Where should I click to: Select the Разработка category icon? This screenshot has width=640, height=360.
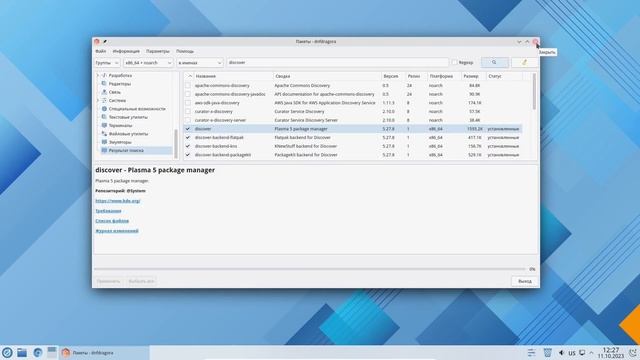[x=104, y=76]
